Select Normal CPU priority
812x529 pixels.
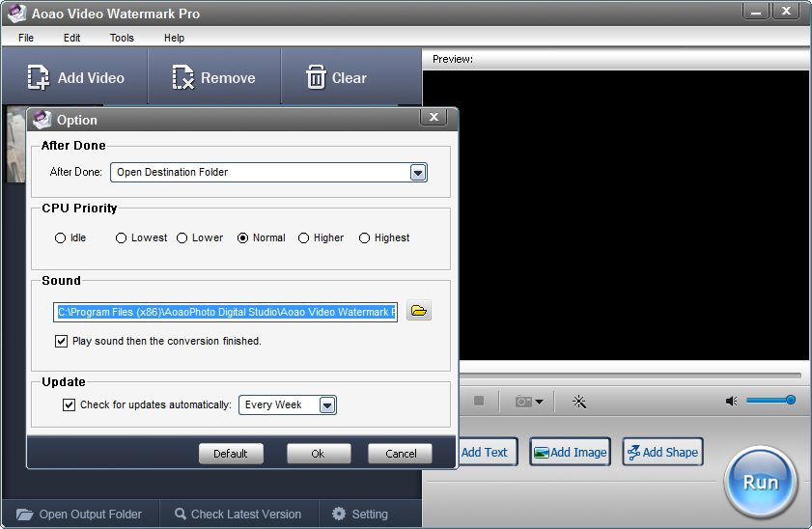pyautogui.click(x=262, y=237)
